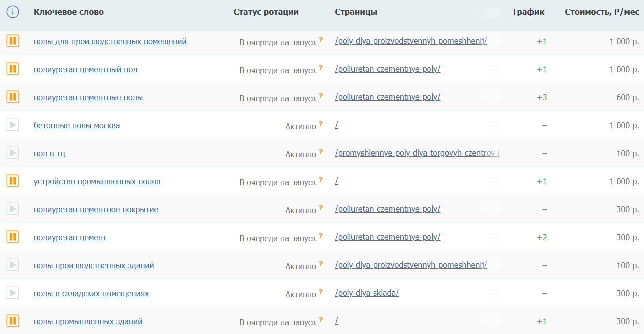
Task: Toggle pause for «полы для производственных помещений»
Action: [x=13, y=41]
